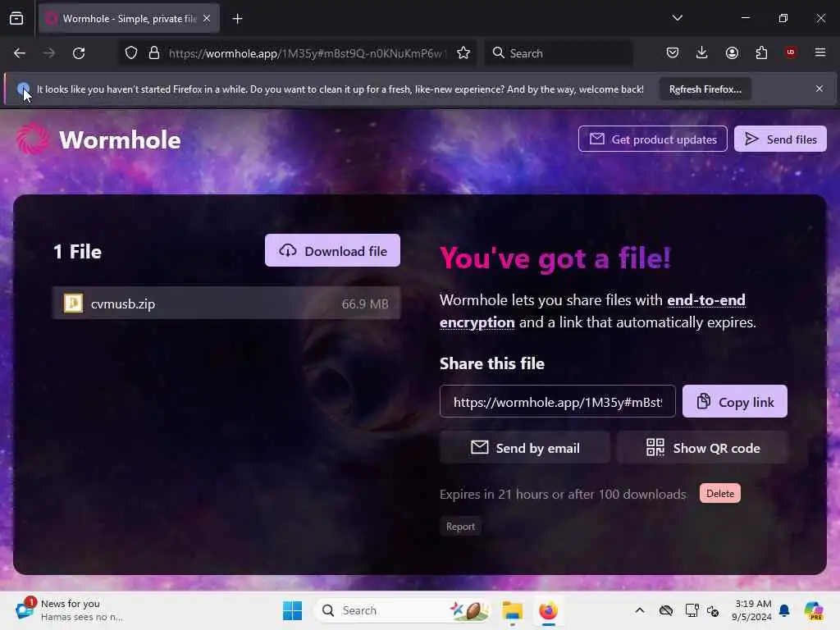The width and height of the screenshot is (840, 630).
Task: Open the Windows Start menu
Action: 293,610
